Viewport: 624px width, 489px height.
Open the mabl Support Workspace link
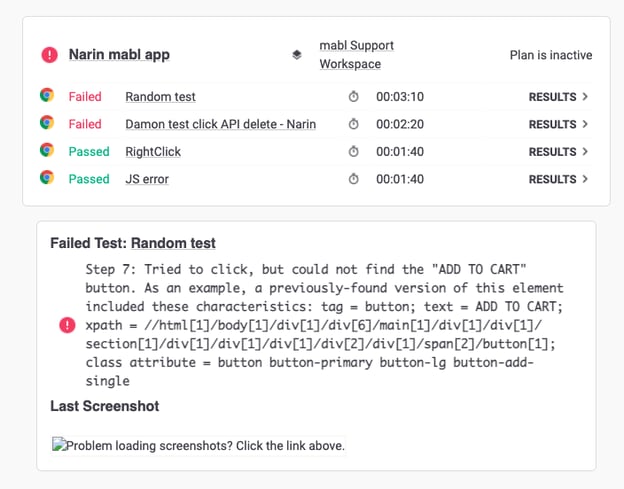pos(356,55)
